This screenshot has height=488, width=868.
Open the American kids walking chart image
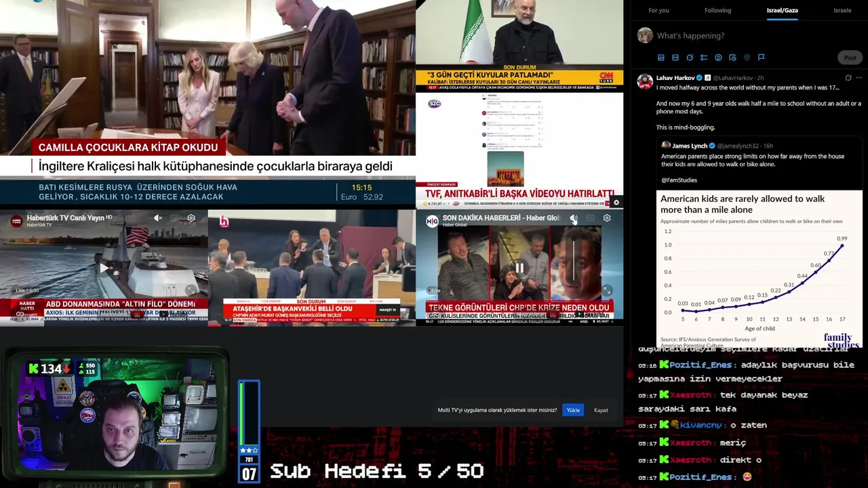pos(759,268)
